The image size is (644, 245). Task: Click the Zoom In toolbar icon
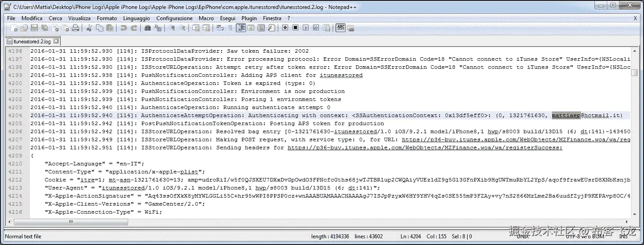pos(172,28)
